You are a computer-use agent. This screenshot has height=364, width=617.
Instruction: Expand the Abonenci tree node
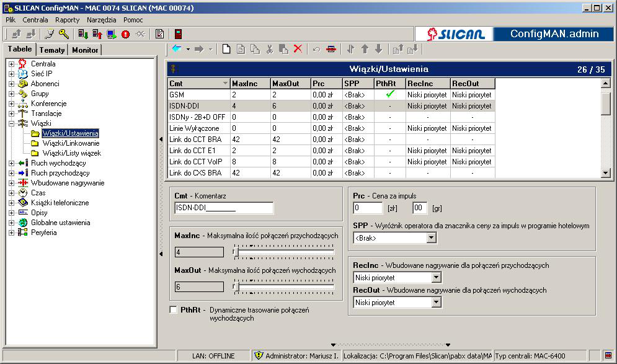coord(11,84)
